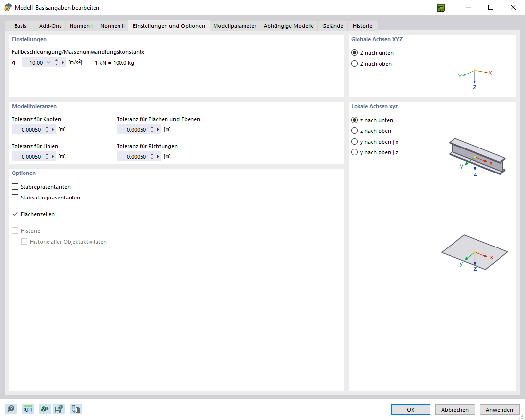Uncheck the Flächenzellen checkbox
Image resolution: width=525 pixels, height=420 pixels.
pos(15,214)
